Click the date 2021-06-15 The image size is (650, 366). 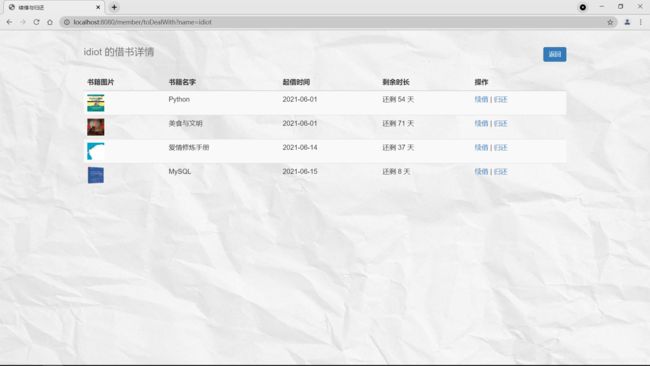[x=300, y=172]
